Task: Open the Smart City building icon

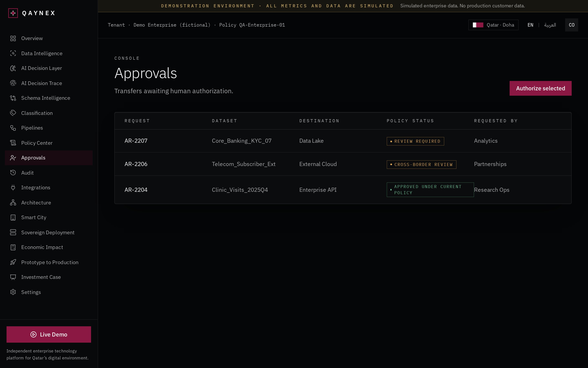Action: 13,217
